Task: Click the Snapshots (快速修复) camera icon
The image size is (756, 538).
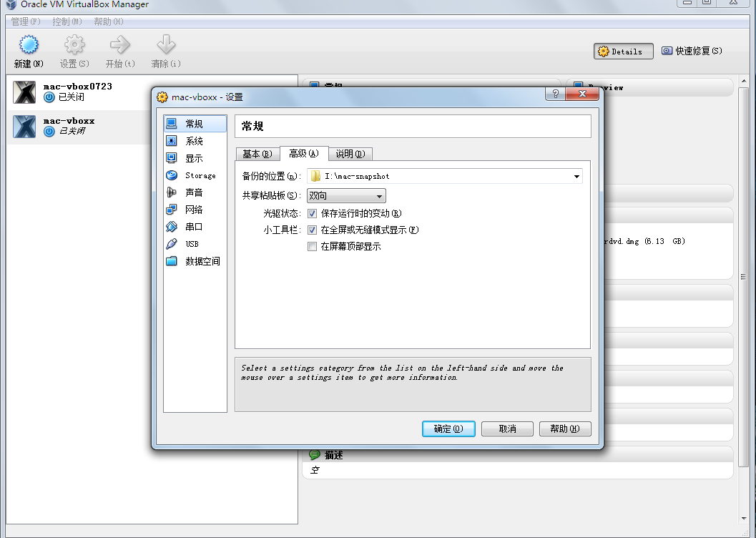Action: pyautogui.click(x=667, y=51)
